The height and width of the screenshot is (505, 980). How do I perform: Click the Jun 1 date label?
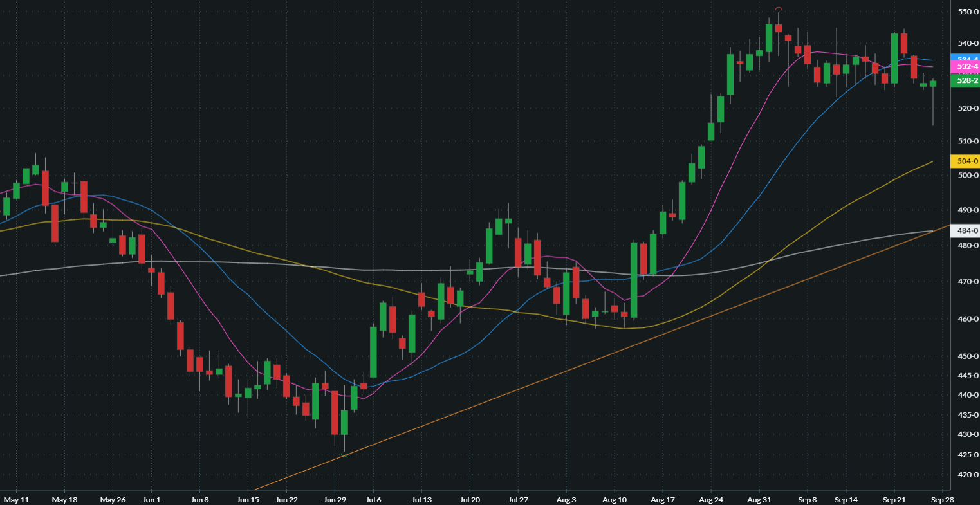click(x=151, y=499)
